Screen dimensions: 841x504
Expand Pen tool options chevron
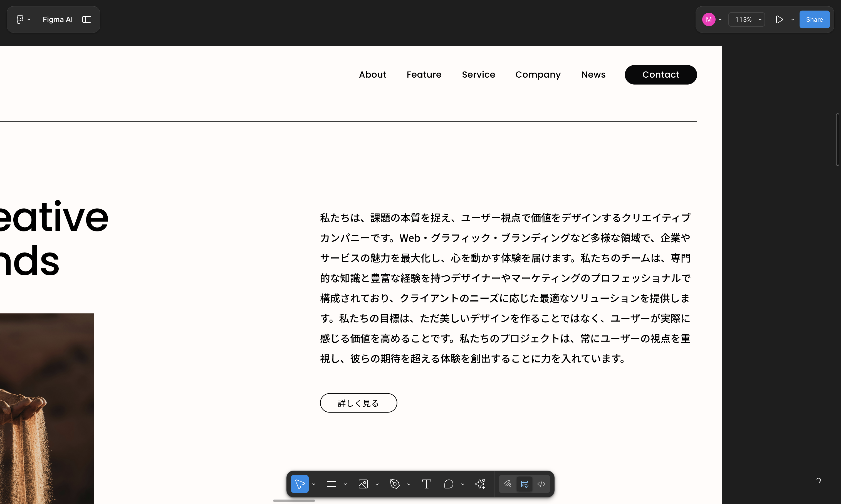point(409,484)
